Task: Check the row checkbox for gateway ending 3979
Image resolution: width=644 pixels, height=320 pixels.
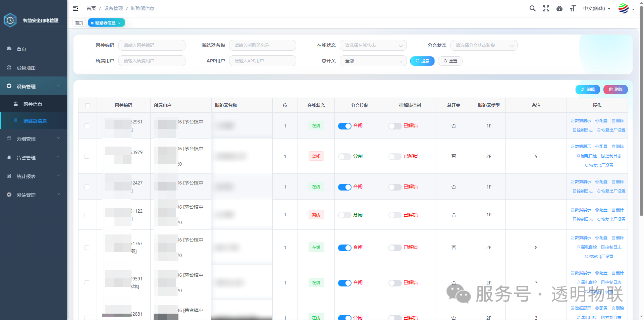Action: click(87, 156)
